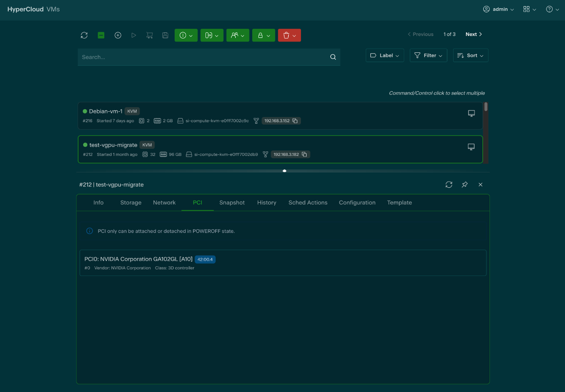The image size is (565, 392).
Task: Toggle the select-all checkbox in toolbar
Action: pos(101,35)
